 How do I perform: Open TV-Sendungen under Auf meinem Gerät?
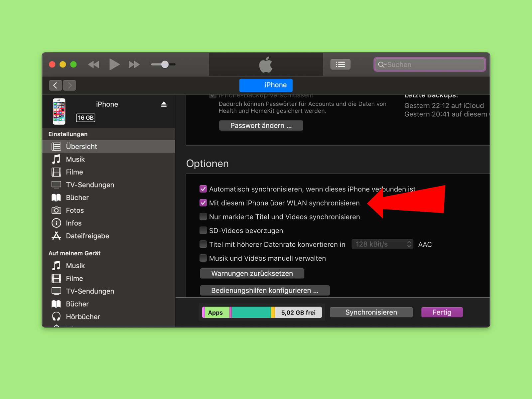click(x=108, y=291)
